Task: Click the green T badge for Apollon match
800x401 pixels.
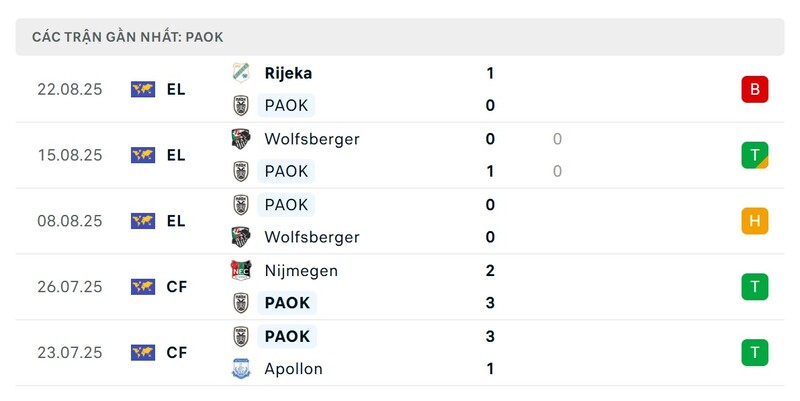Action: (x=755, y=353)
